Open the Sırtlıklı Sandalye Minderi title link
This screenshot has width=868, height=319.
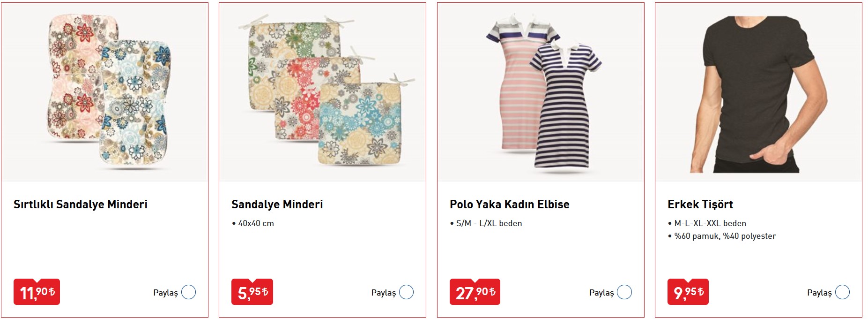(81, 205)
